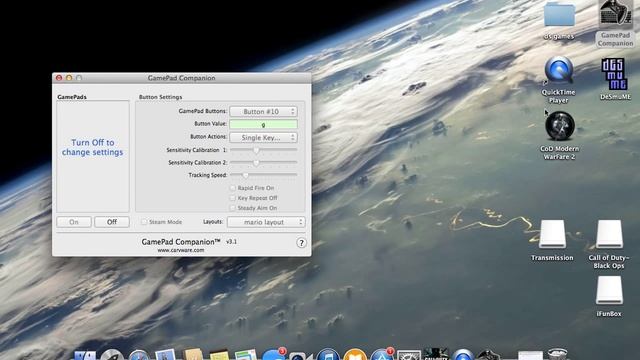The image size is (640, 360).
Task: Open the www.carware.com link
Action: point(181,250)
